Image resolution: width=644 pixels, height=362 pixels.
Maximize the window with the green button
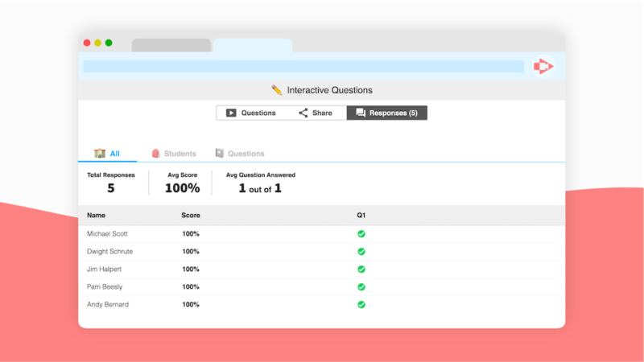click(x=109, y=43)
